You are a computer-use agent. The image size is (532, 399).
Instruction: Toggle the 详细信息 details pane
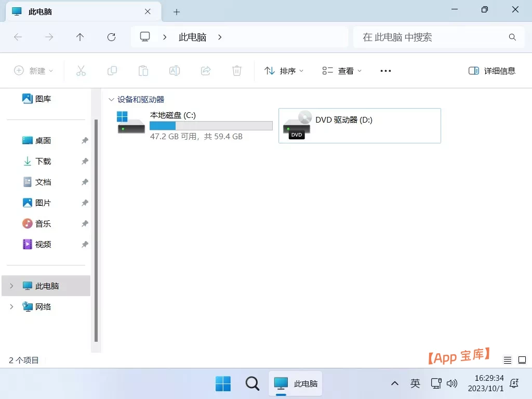(x=491, y=71)
